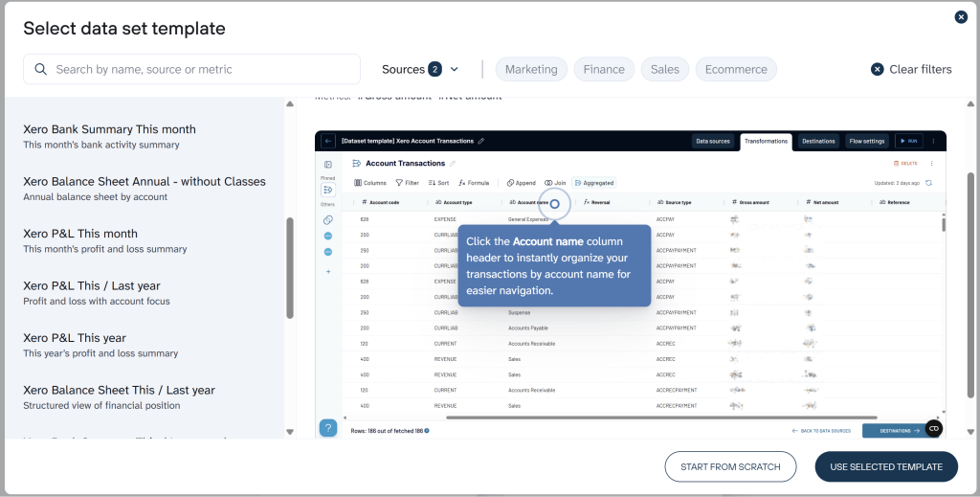This screenshot has height=497, width=980.
Task: Toggle the Marketing category filter
Action: [531, 69]
